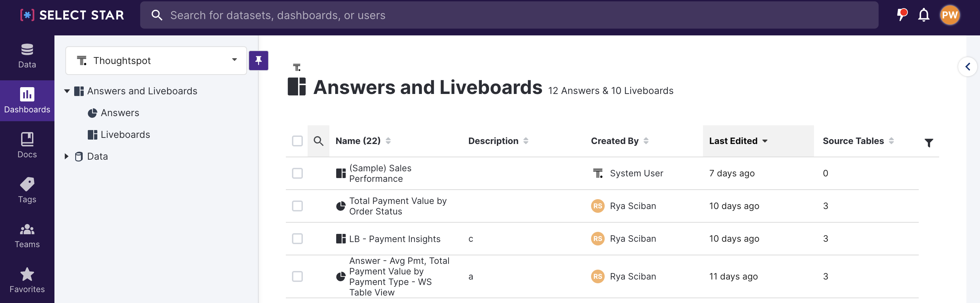Select Liveboards in the tree

(125, 135)
